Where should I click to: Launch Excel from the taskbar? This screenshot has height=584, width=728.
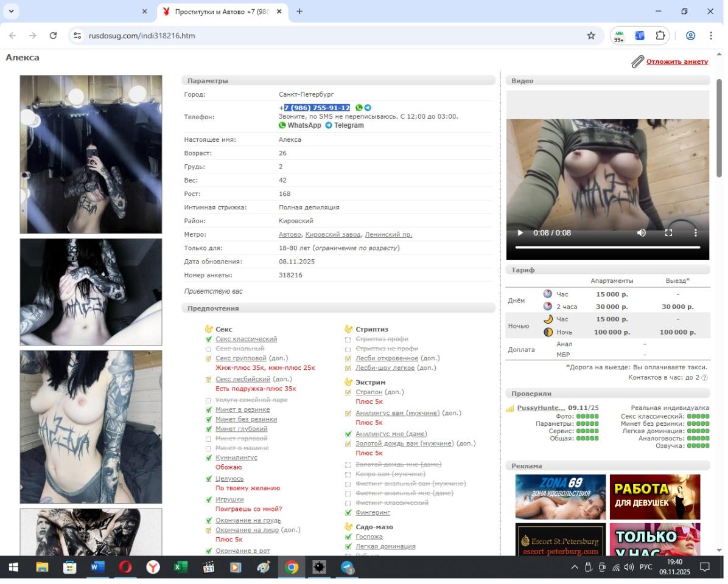181,568
